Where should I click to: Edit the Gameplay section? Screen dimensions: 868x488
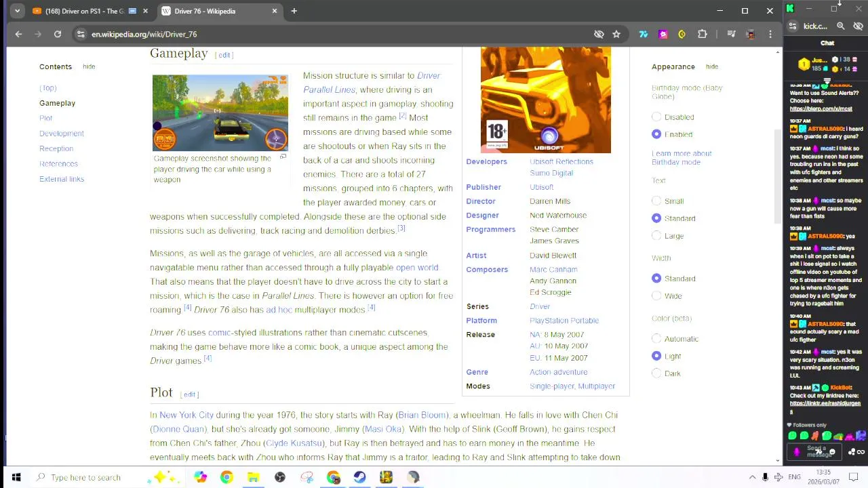point(224,55)
